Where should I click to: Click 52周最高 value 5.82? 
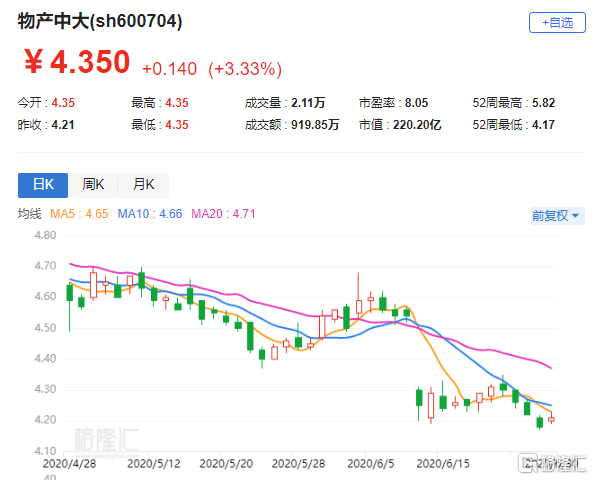tap(543, 103)
